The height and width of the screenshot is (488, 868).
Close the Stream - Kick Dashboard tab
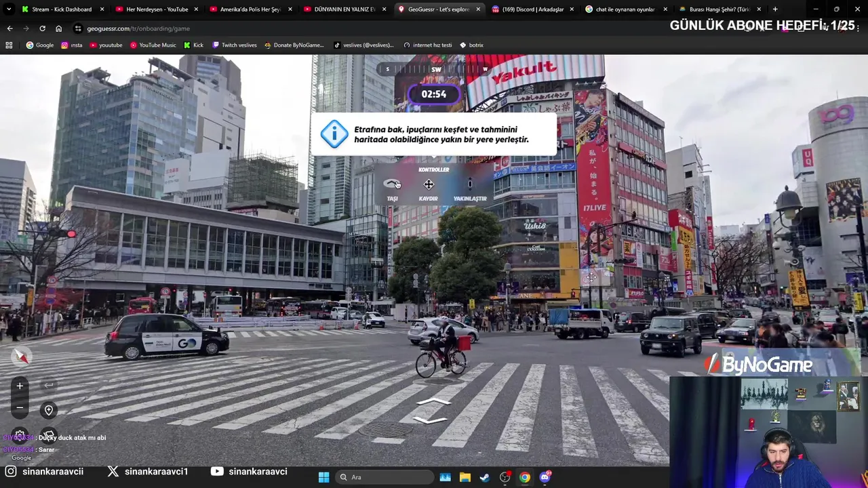[x=102, y=9]
